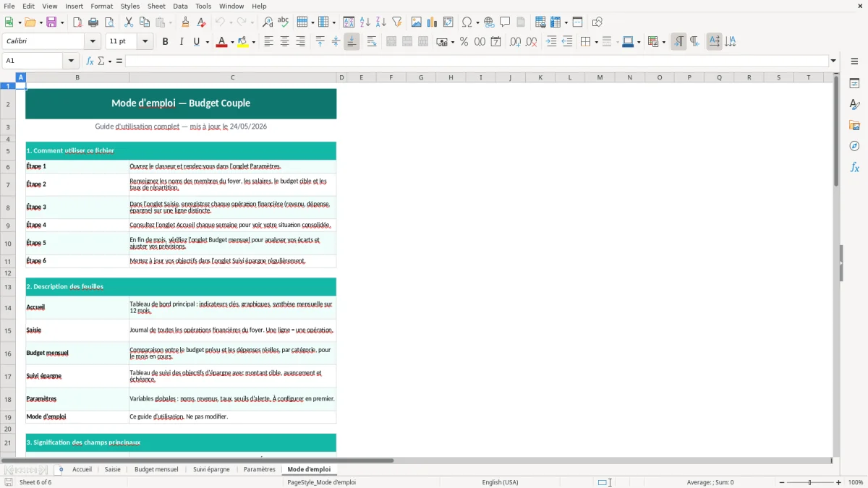Viewport: 868px width, 488px height.
Task: Toggle the AutoFilter funnel icon
Action: click(x=396, y=22)
